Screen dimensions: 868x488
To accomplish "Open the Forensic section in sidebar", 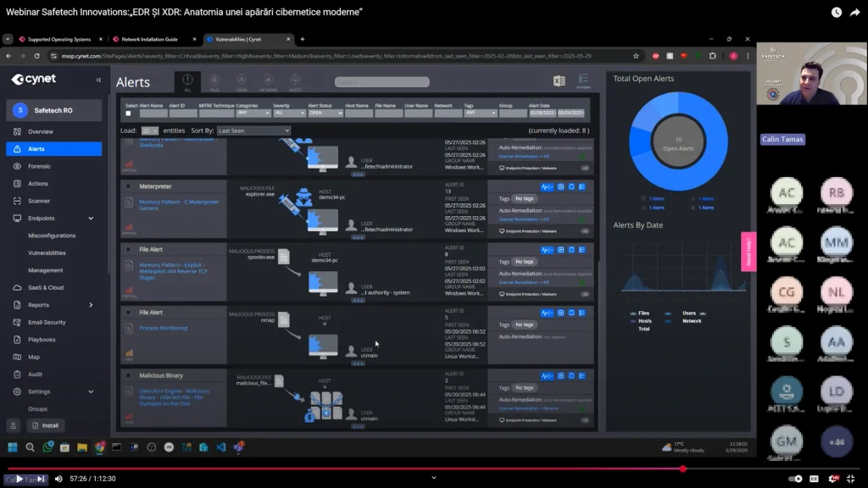I will pos(39,166).
